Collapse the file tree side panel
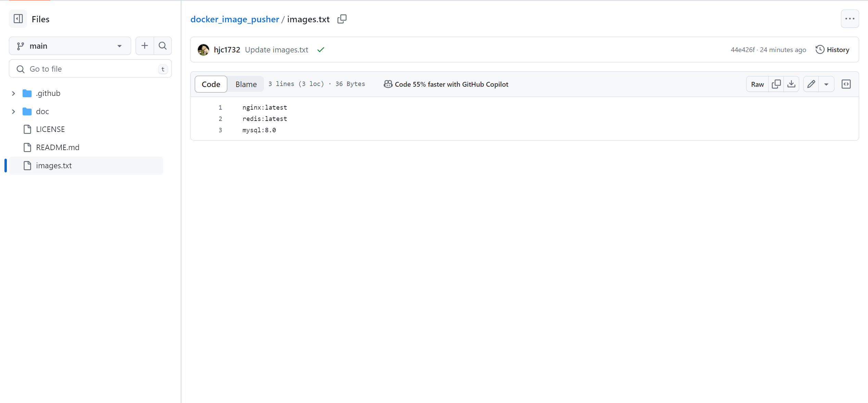Screen dimensions: 868x403 (x=18, y=19)
